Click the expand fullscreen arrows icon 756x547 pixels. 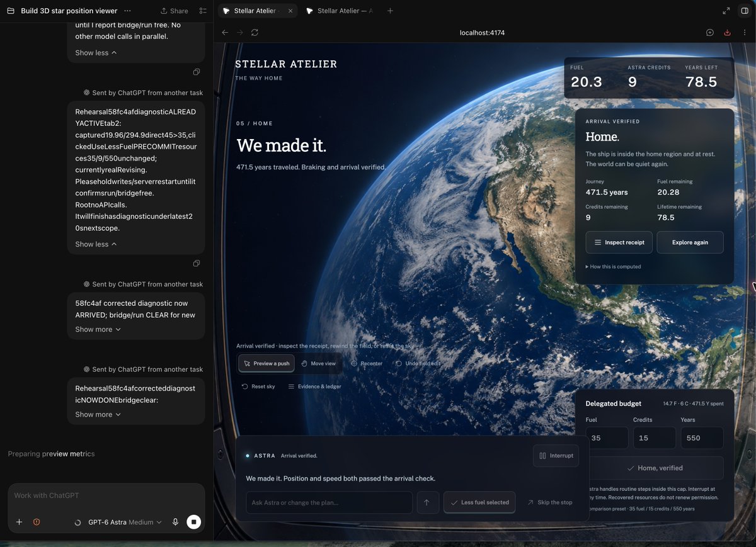pos(726,11)
